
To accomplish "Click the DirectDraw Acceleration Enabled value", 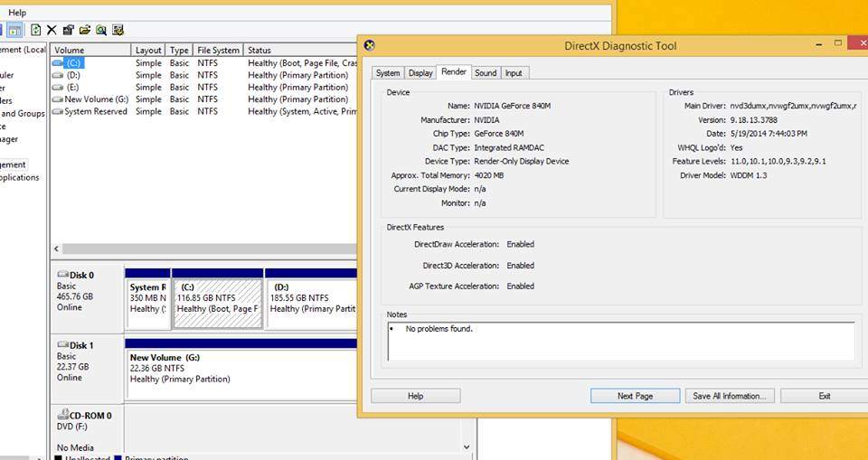I will tap(521, 244).
